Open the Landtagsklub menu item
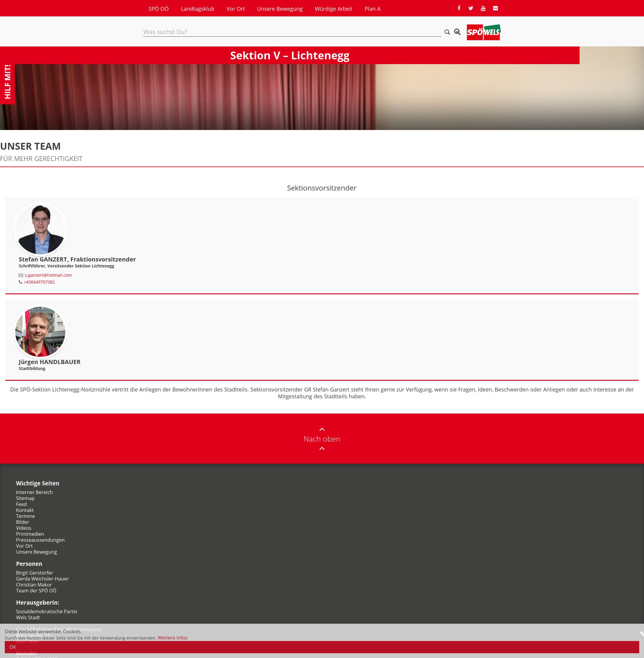Viewport: 644px width, 658px height. [198, 9]
